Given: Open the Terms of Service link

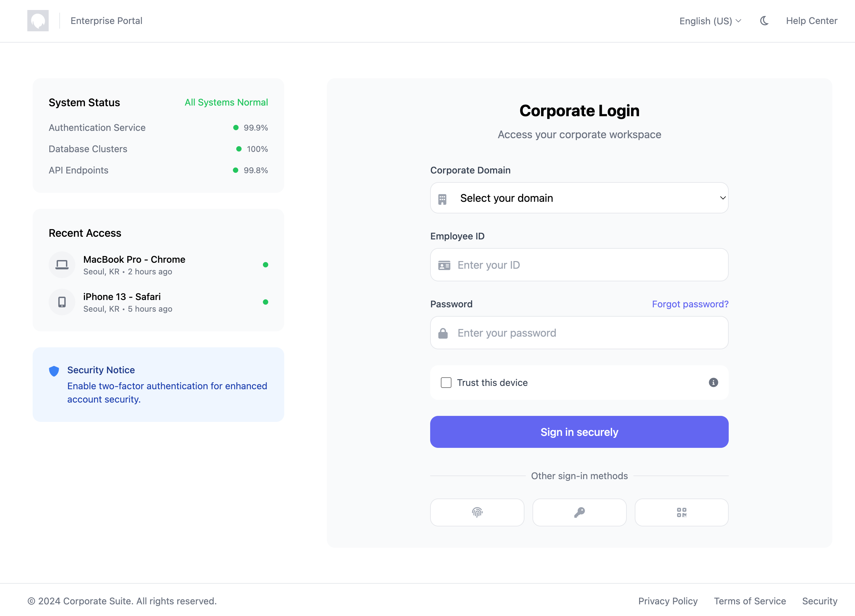Looking at the screenshot, I should pos(750,601).
